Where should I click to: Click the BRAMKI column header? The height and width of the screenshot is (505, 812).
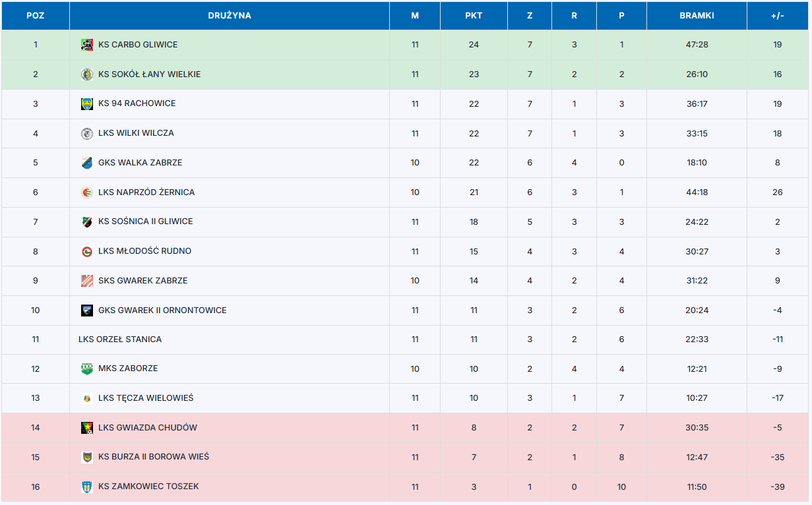coord(697,16)
